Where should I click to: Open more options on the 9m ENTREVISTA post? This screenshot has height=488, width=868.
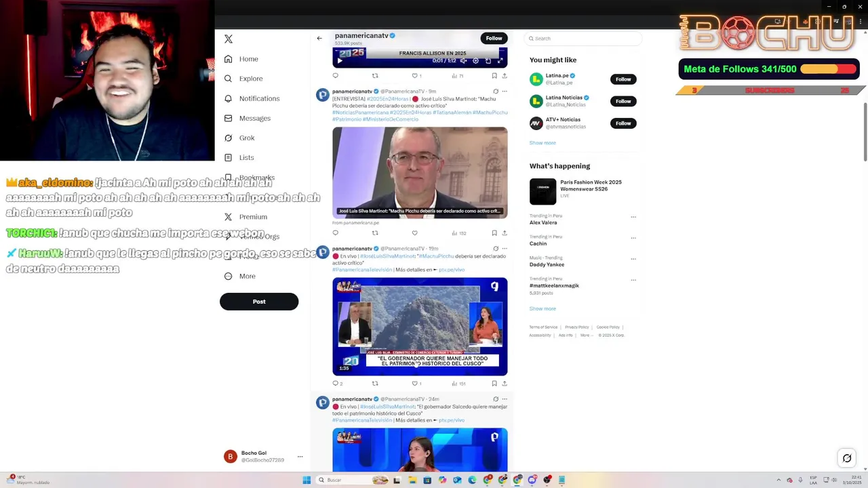505,91
